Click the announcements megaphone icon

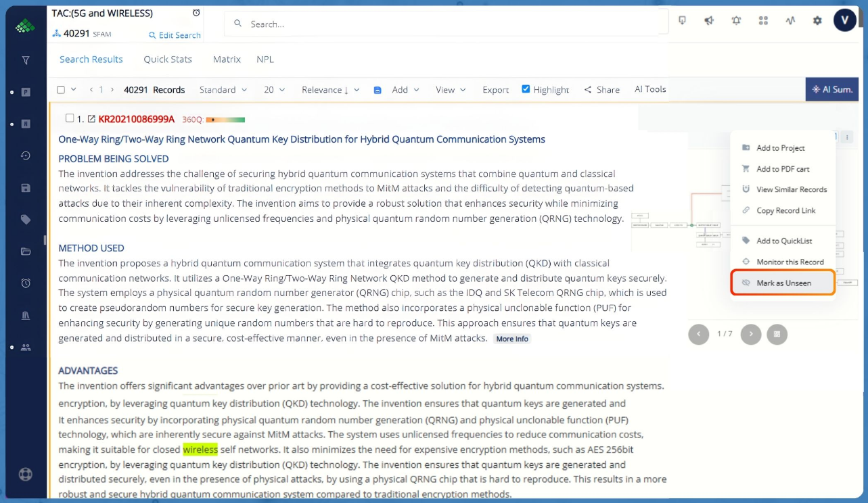tap(709, 21)
